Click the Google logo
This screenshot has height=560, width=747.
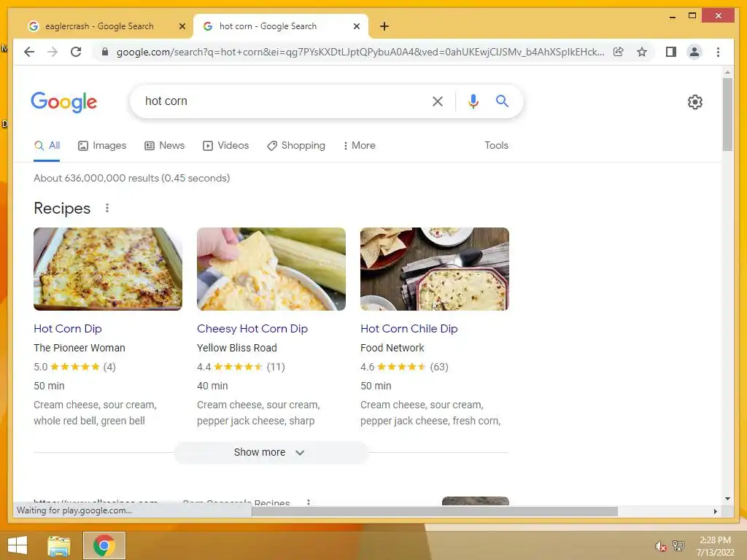tap(64, 102)
